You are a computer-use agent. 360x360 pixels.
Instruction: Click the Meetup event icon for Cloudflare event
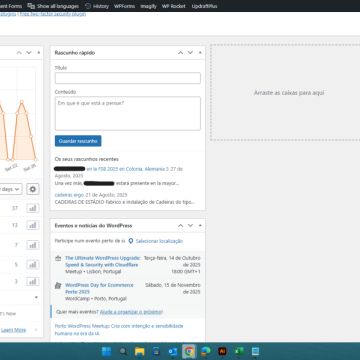pyautogui.click(x=58, y=258)
